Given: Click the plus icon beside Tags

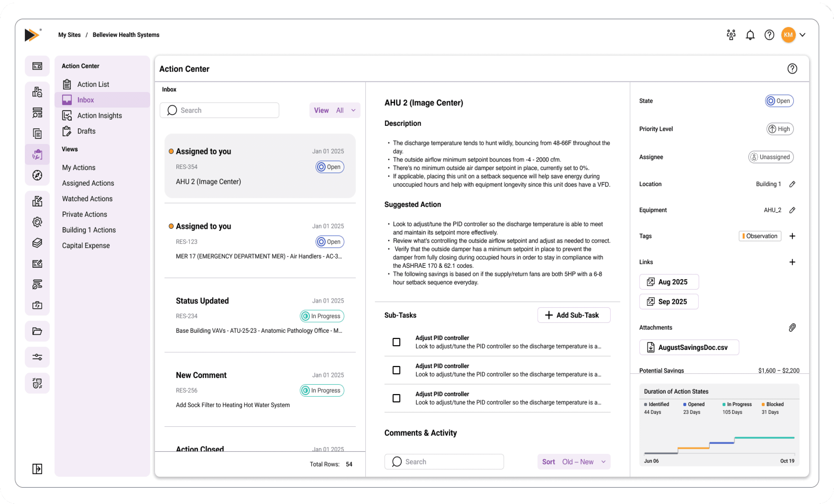Looking at the screenshot, I should [792, 236].
